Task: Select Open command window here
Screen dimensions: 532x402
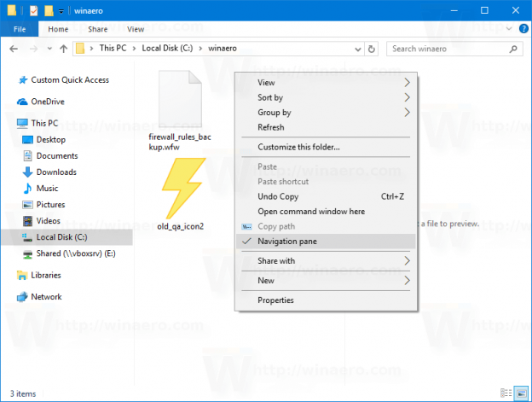Action: pos(311,211)
